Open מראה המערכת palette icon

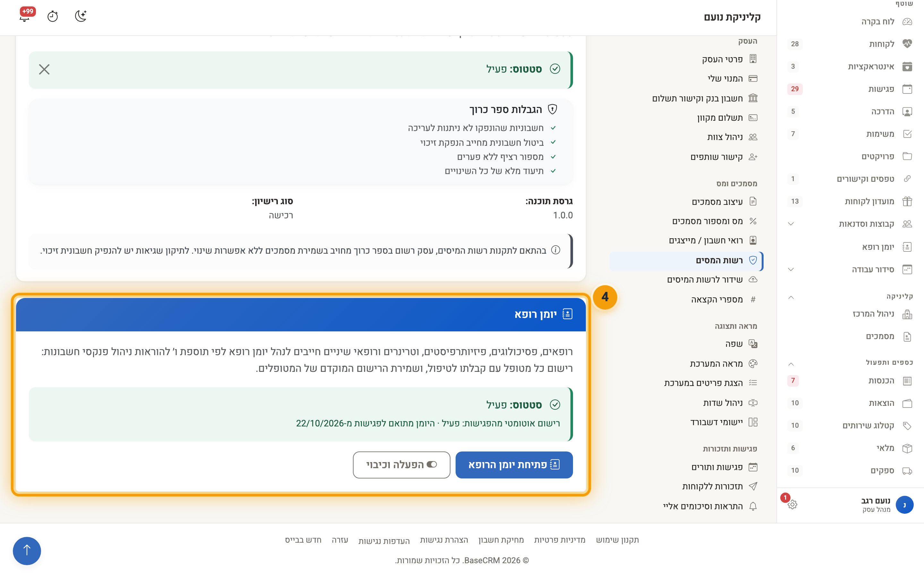tap(753, 363)
